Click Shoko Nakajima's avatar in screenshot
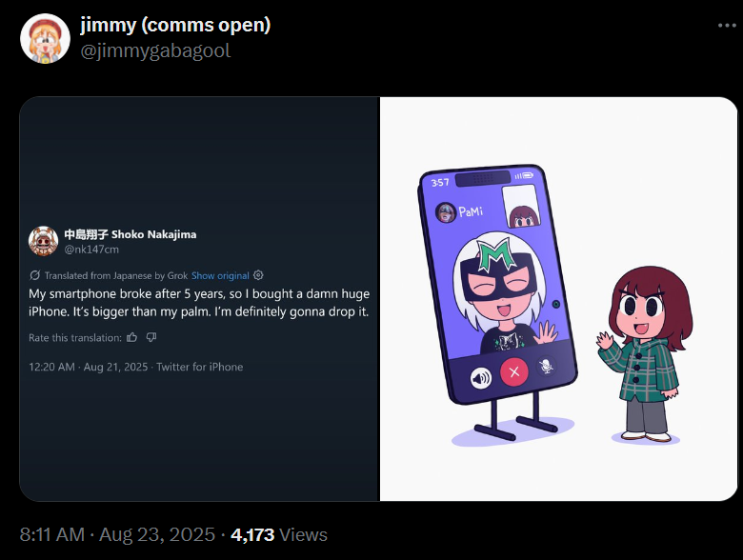 [43, 241]
